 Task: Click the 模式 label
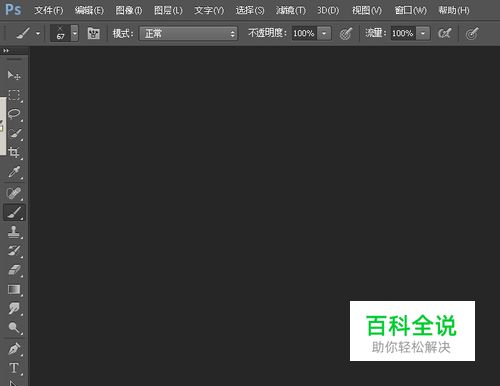click(123, 33)
